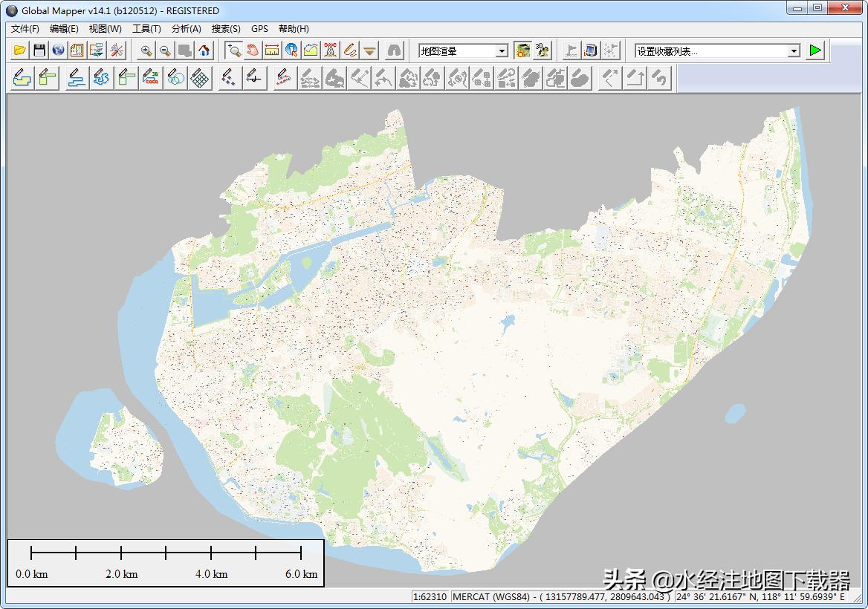
Task: Expand the 地图渲晕 shader dropdown
Action: [502, 51]
